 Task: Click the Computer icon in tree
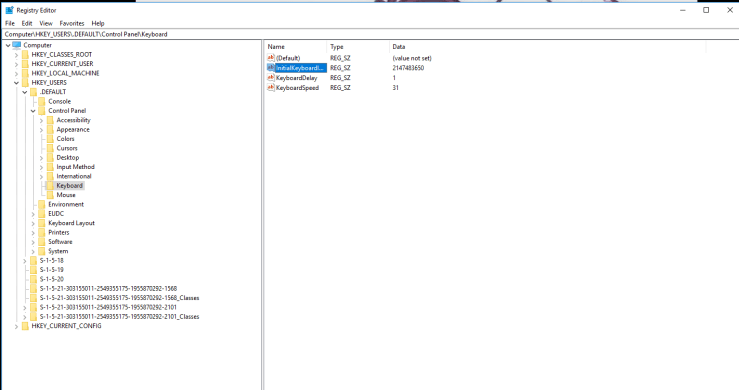click(x=16, y=45)
